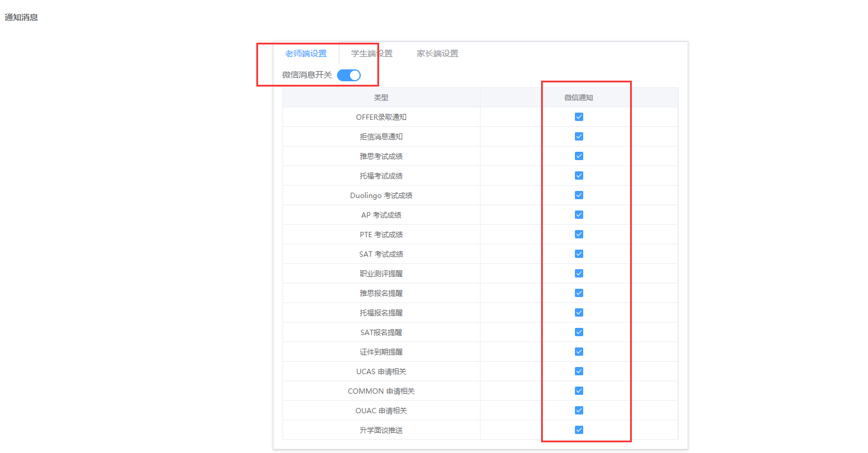Uncheck WeChat notice for OFFER录取通知

click(x=579, y=117)
